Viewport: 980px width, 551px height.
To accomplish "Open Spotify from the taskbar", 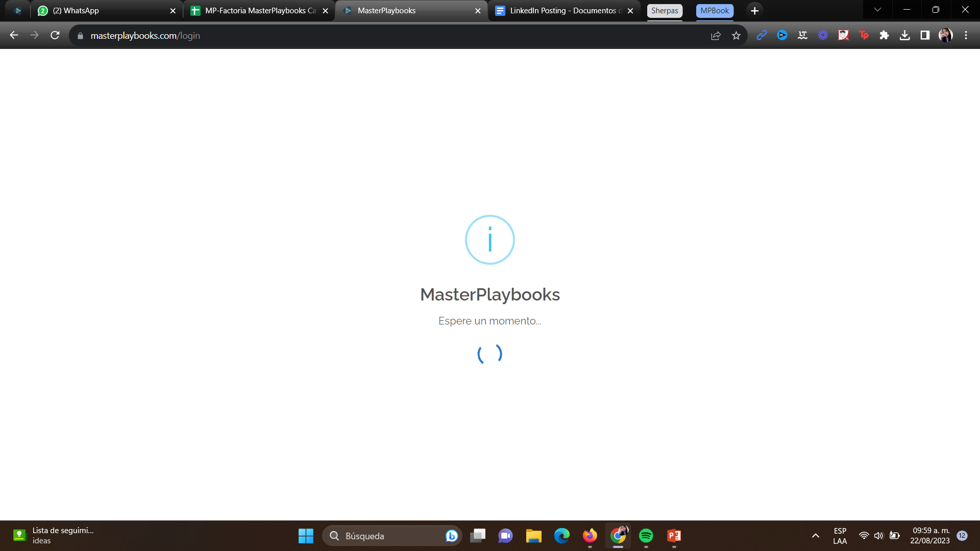I will coord(646,536).
